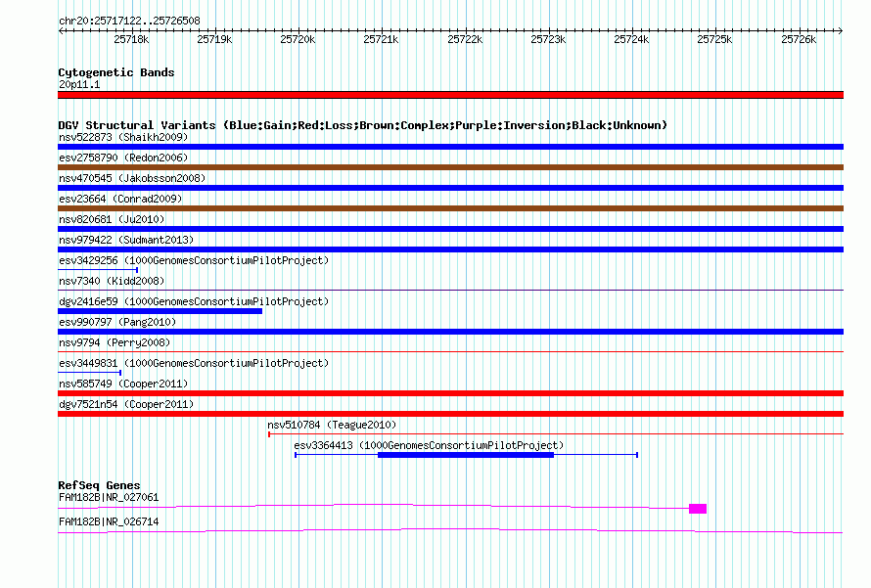
Task: Open the esv990797 (Pang2010) variant label
Action: (117, 322)
